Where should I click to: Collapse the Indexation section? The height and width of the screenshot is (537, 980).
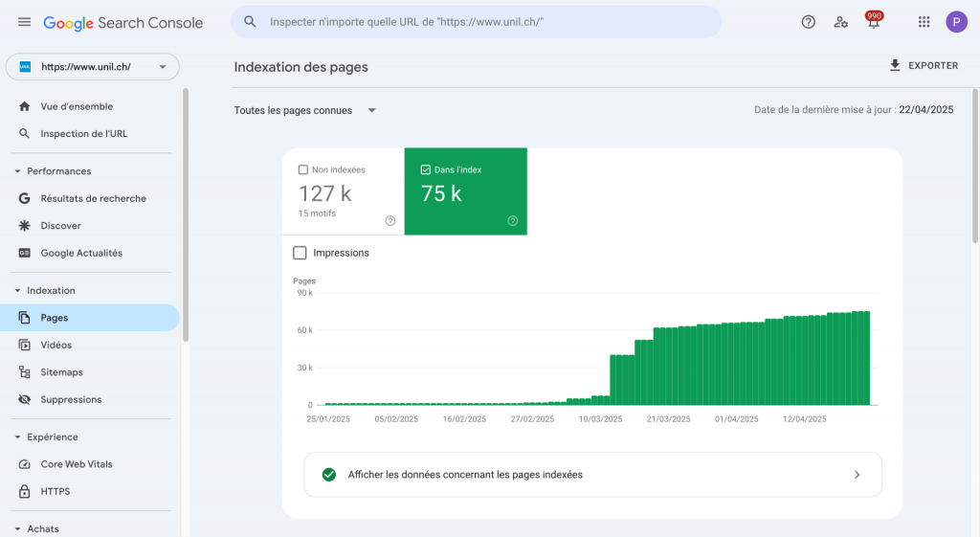[x=17, y=291]
